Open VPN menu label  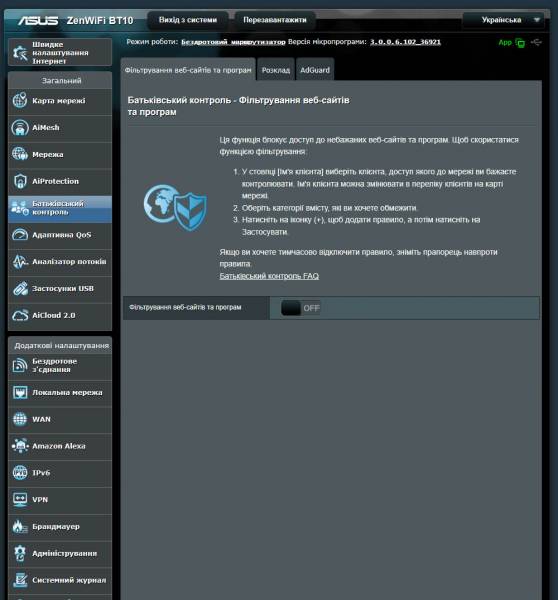[40, 499]
